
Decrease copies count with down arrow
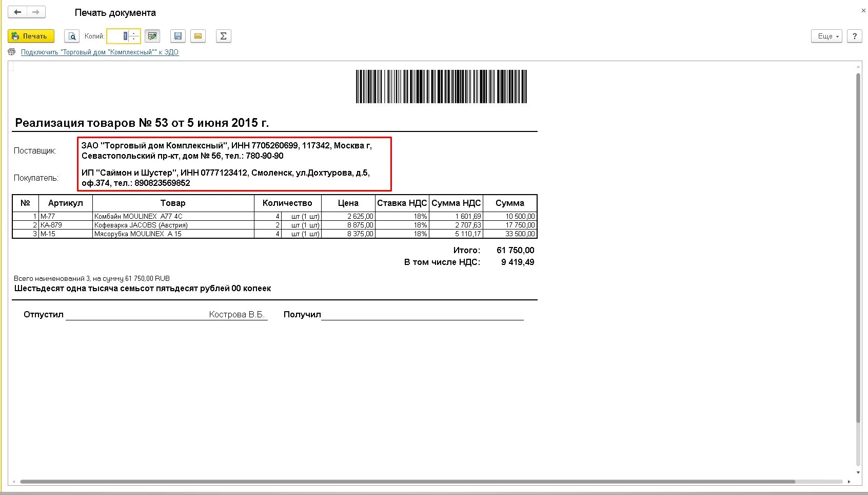(x=134, y=39)
